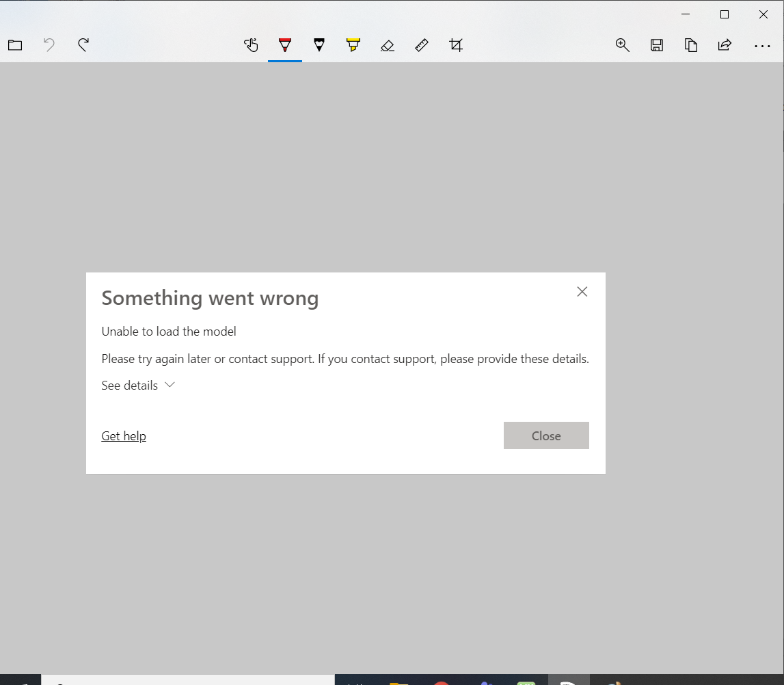Activate the image crop tool
The width and height of the screenshot is (784, 685).
[x=456, y=46]
